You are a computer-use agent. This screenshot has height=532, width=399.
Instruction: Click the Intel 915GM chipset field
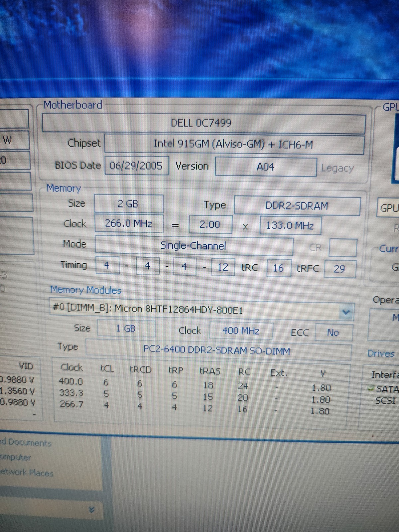(234, 144)
